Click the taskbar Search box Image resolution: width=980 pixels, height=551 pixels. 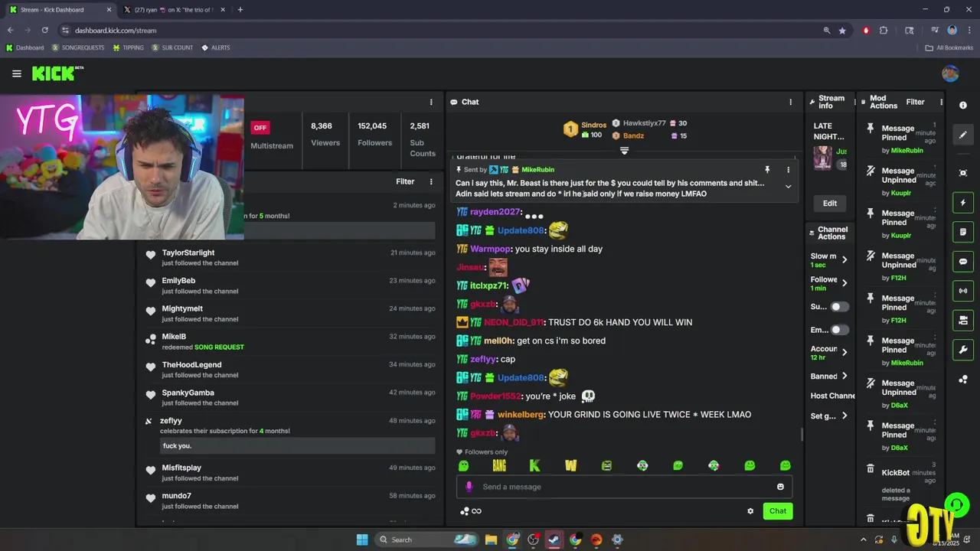426,540
